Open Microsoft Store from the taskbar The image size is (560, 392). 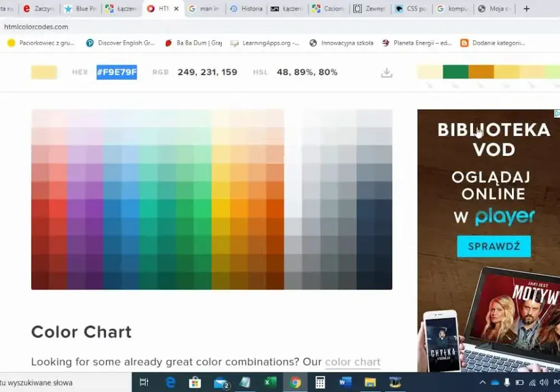pyautogui.click(x=195, y=382)
